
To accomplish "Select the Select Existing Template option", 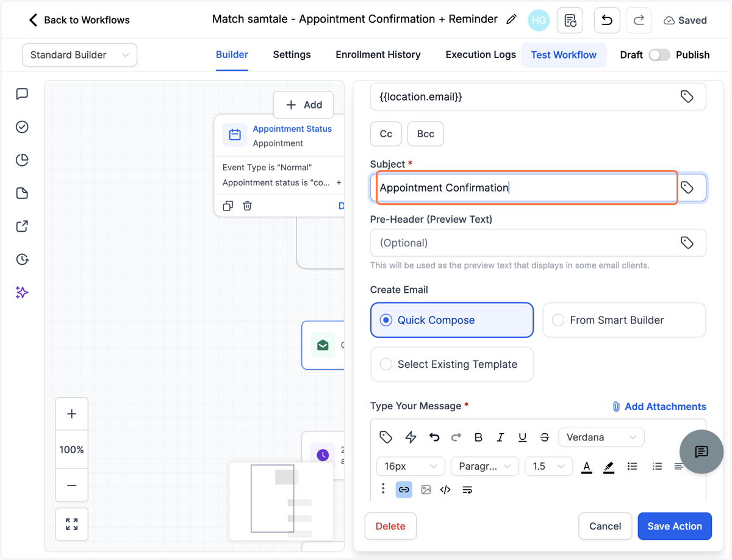I will (x=452, y=364).
